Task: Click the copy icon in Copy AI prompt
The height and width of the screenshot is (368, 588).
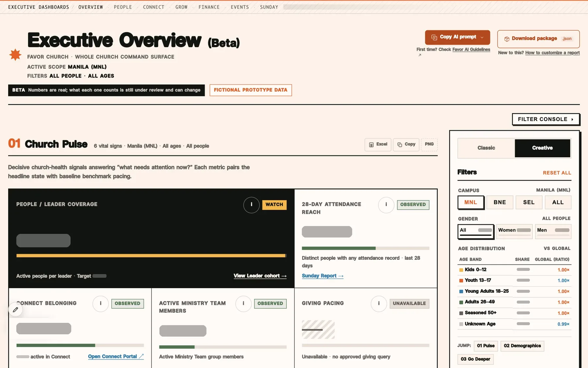Action: [x=434, y=37]
